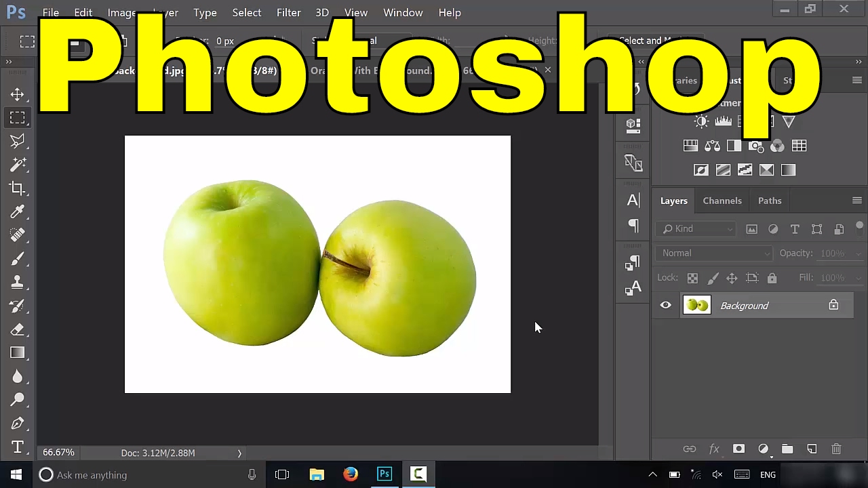
Task: Select the Blur tool
Action: (x=18, y=376)
